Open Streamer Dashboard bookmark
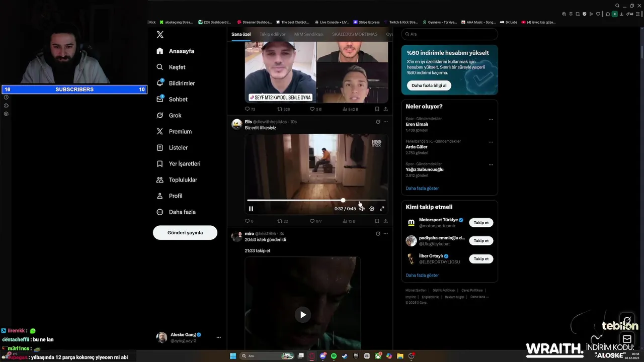The width and height of the screenshot is (644, 362). point(255,22)
